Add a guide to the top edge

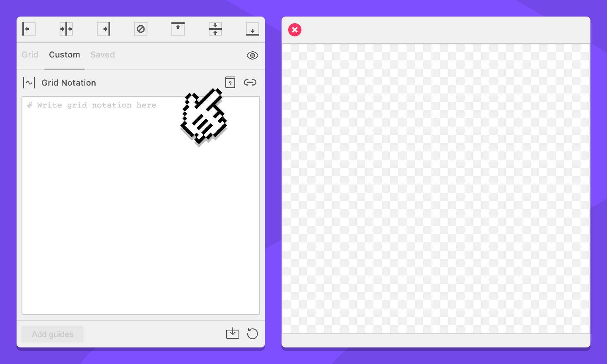coord(178,29)
